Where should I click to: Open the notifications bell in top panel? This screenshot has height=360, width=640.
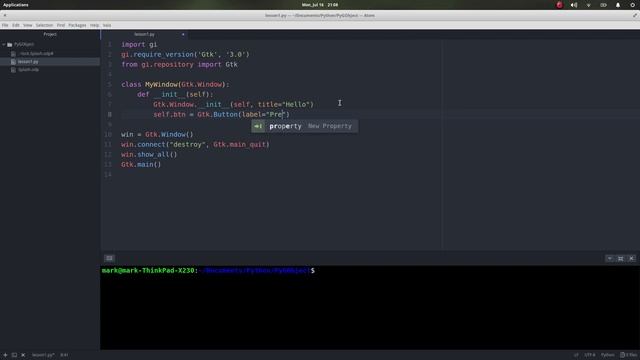[618, 5]
